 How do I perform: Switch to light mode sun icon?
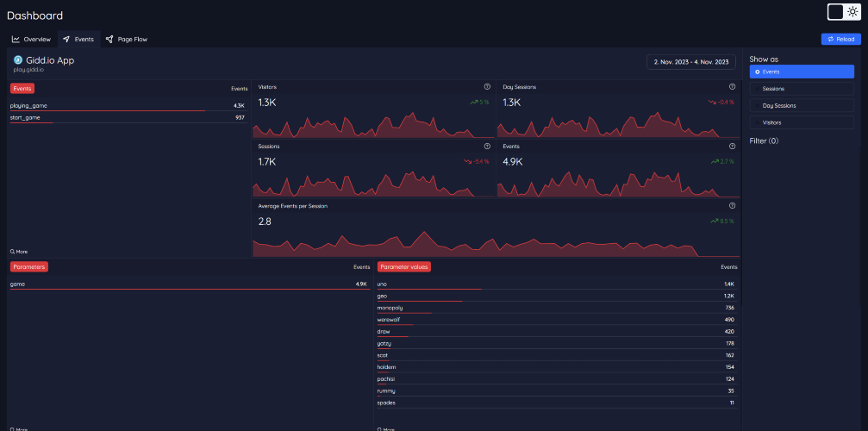(852, 11)
